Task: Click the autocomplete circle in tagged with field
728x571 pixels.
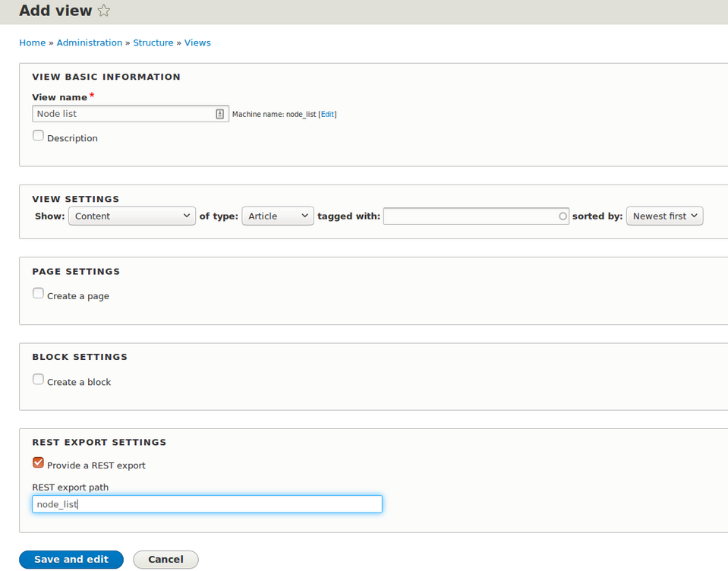Action: (561, 216)
